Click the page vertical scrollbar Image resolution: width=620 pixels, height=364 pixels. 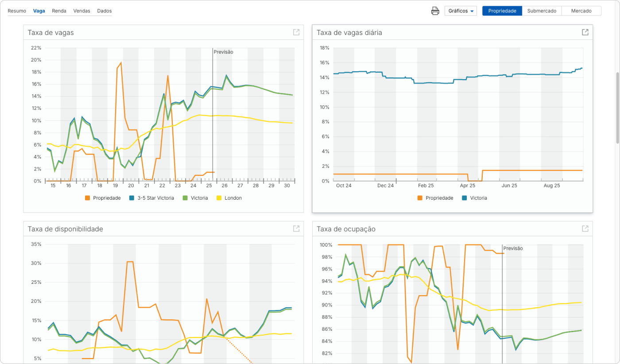point(617,108)
